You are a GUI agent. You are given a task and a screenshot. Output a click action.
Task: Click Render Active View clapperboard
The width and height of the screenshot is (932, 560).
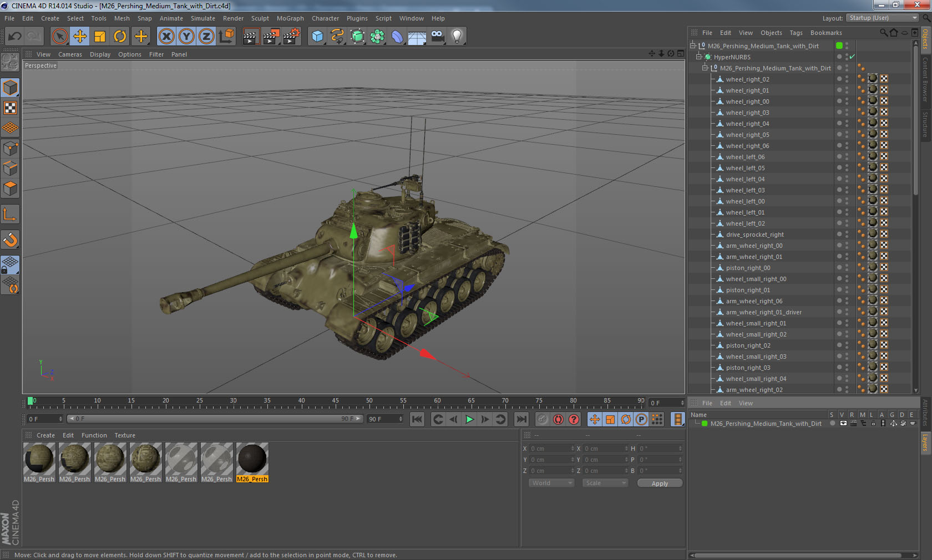pos(251,37)
